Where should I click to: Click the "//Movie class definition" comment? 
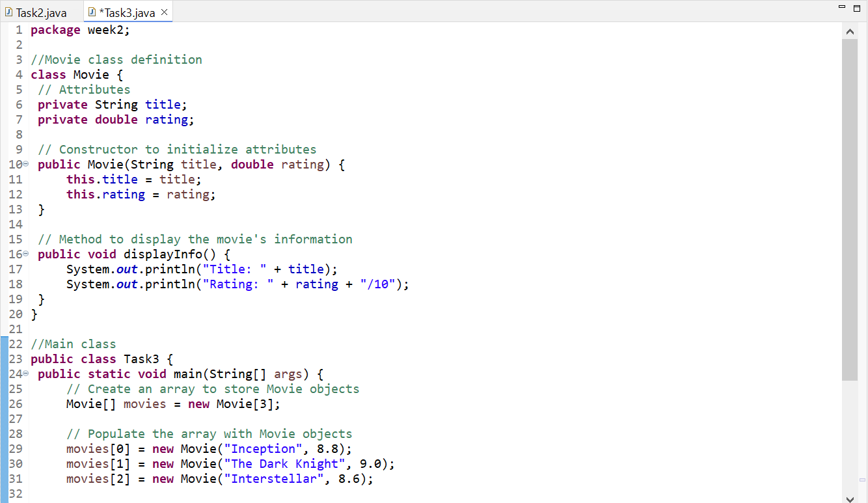pyautogui.click(x=116, y=60)
